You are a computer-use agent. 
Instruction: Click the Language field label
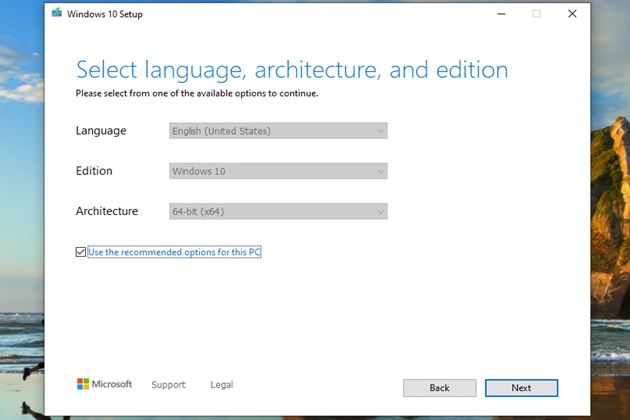click(101, 131)
